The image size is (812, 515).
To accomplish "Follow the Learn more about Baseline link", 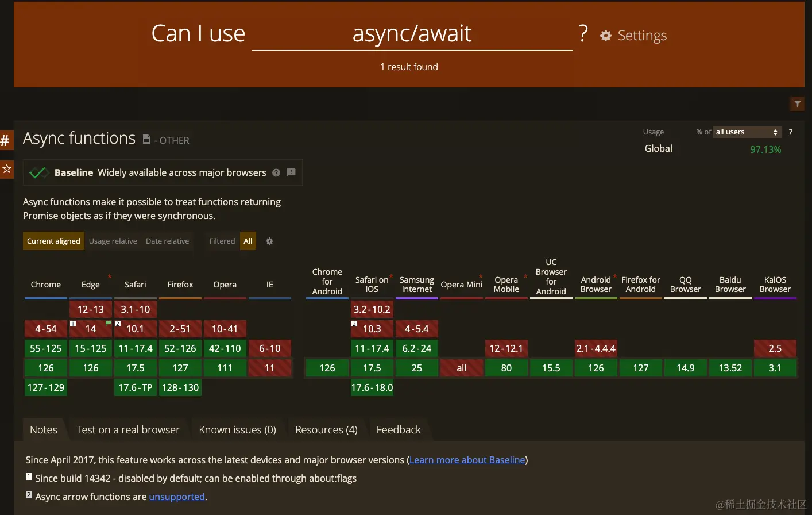I will pyautogui.click(x=467, y=460).
